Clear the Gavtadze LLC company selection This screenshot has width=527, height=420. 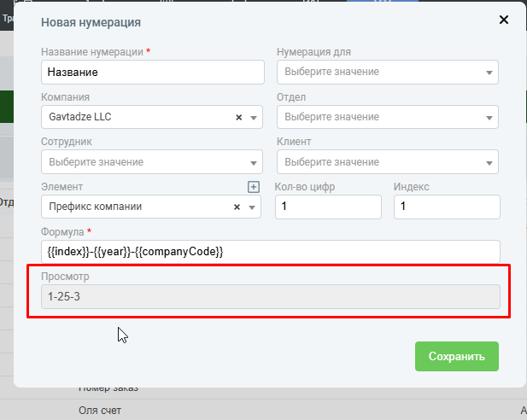click(x=239, y=117)
